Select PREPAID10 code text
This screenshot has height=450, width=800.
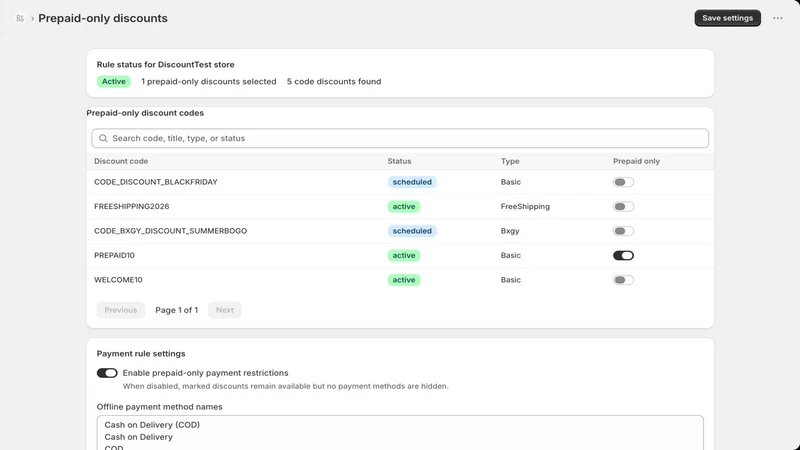(114, 256)
